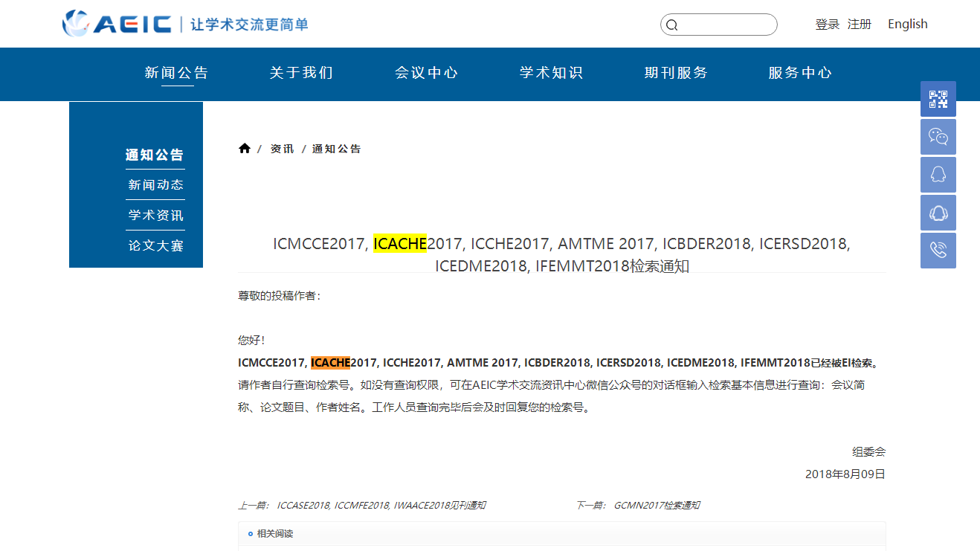Open previous article ICCASE2018 见刊通知
This screenshot has width=980, height=551.
(381, 506)
